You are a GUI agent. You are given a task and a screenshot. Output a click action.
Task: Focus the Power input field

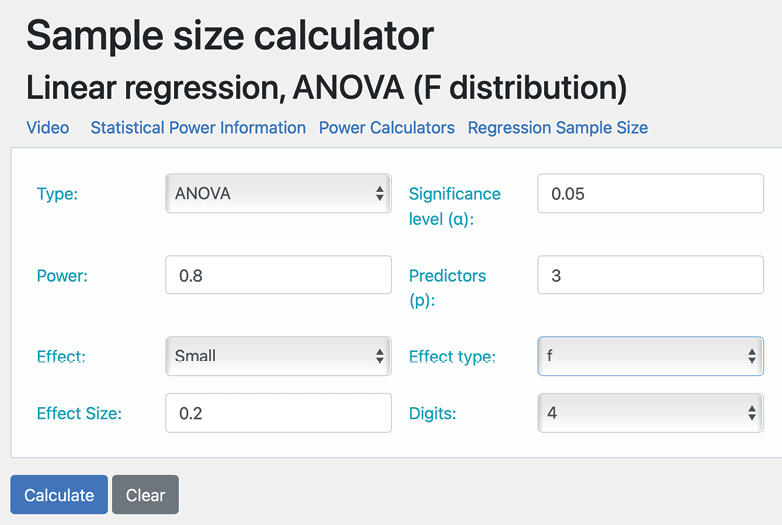click(278, 275)
